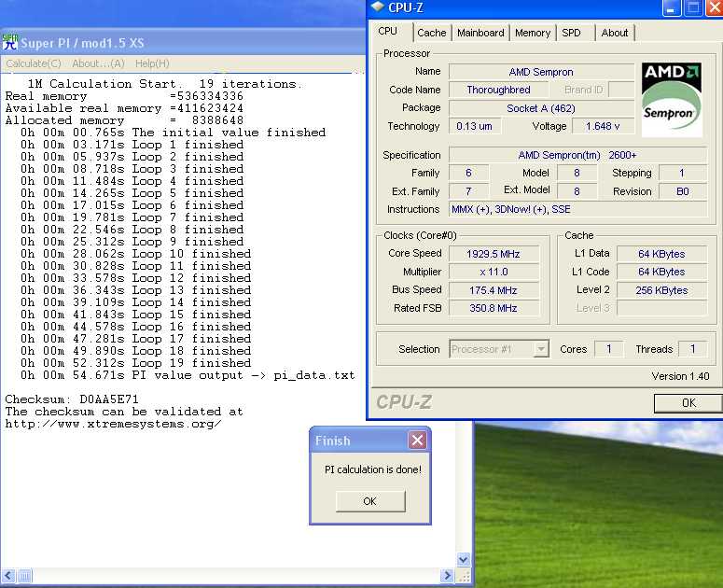The height and width of the screenshot is (588, 723).
Task: Click the horizontal scrollbar right arrow
Action: (446, 576)
